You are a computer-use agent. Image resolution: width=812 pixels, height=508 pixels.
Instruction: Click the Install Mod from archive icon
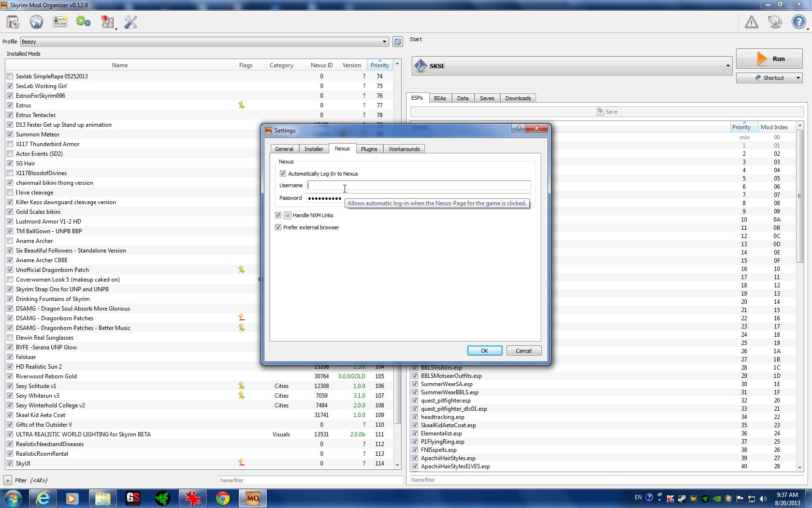point(13,22)
